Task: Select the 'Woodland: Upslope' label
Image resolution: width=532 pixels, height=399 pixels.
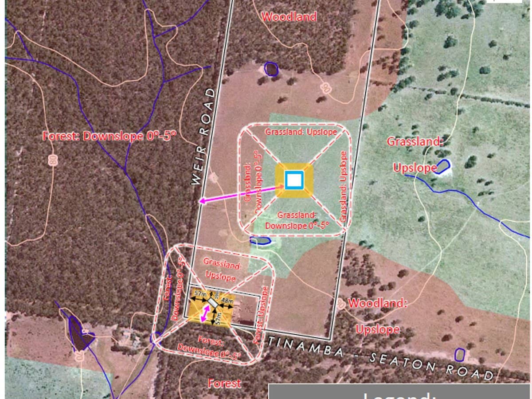Action: point(378,316)
